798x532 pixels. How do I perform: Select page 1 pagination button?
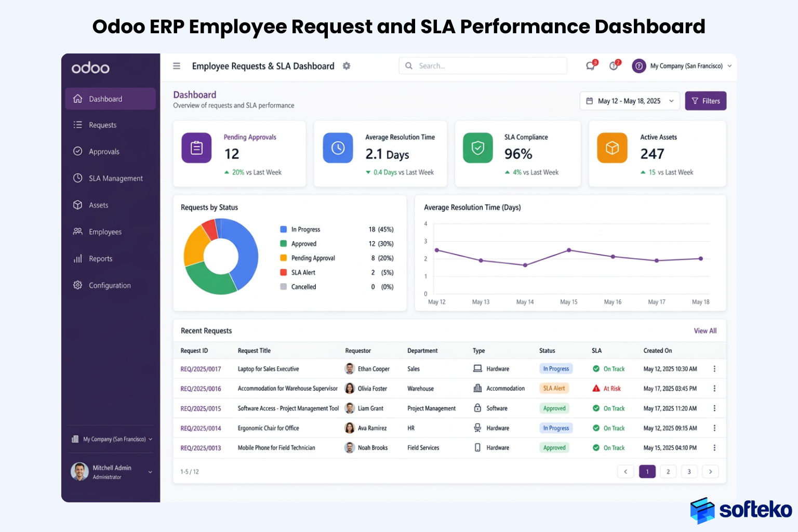coord(647,472)
